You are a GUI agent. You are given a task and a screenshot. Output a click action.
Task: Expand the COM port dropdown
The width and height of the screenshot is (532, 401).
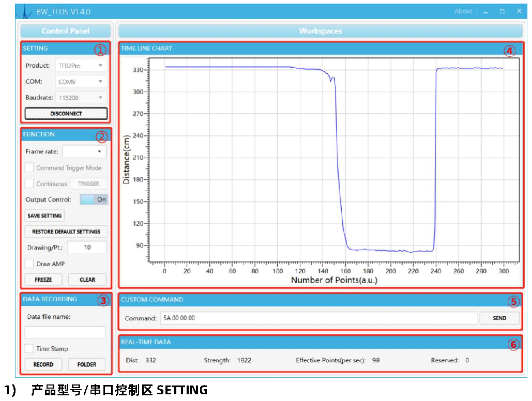coord(81,82)
